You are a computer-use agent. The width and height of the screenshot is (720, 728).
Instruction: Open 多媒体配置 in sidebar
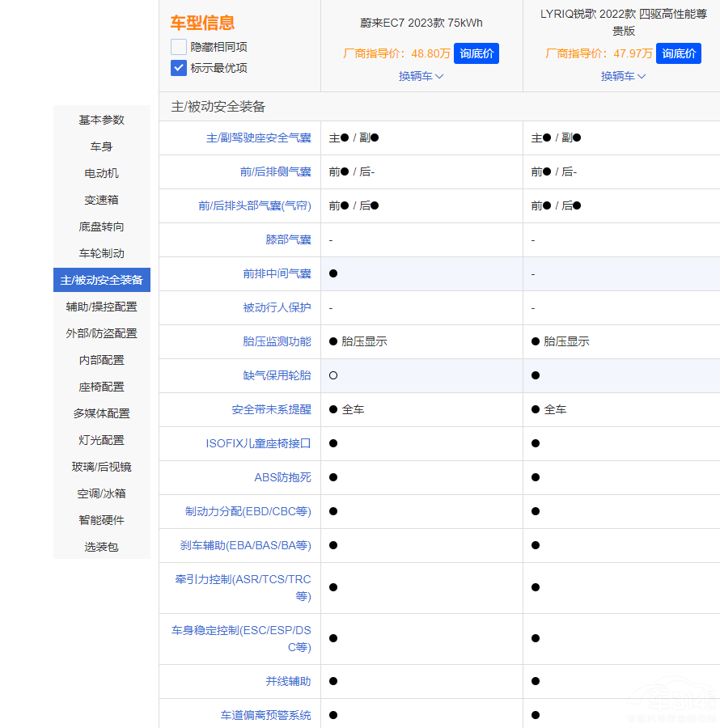[101, 413]
